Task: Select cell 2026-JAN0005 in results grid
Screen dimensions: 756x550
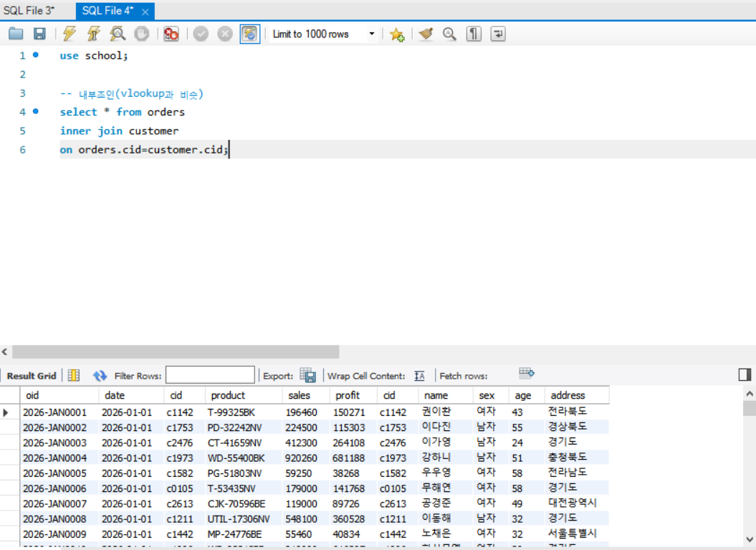Action: (59, 473)
